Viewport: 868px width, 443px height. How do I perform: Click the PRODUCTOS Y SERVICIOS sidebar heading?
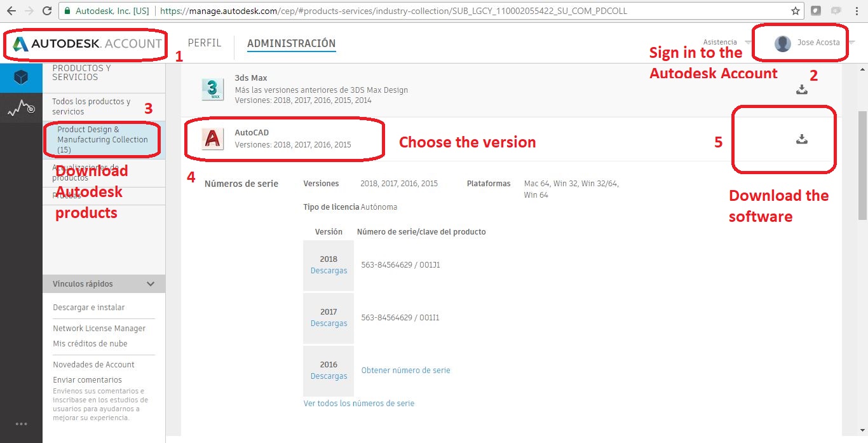81,72
